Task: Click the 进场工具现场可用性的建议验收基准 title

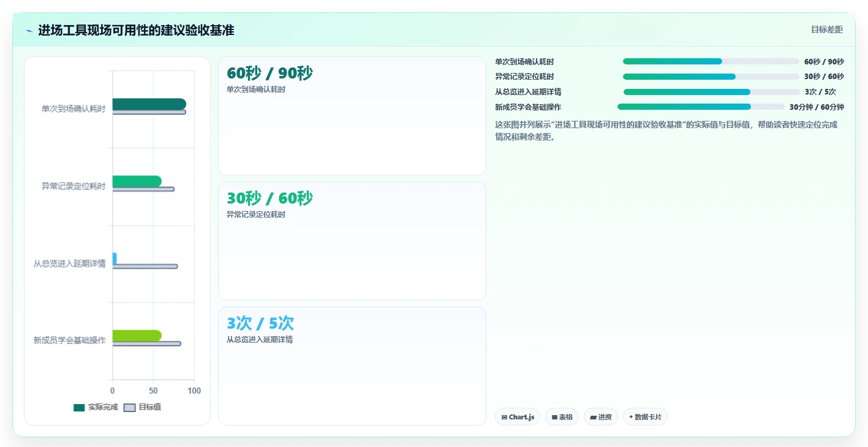Action: [x=136, y=30]
